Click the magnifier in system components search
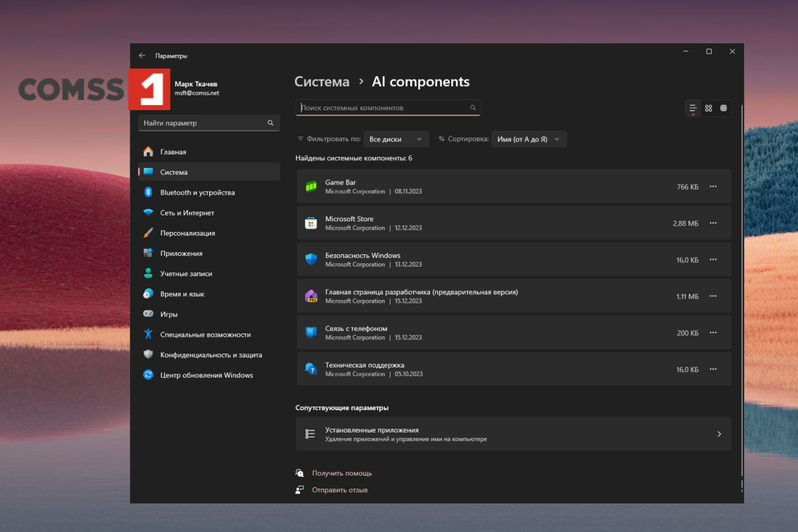 [x=472, y=107]
